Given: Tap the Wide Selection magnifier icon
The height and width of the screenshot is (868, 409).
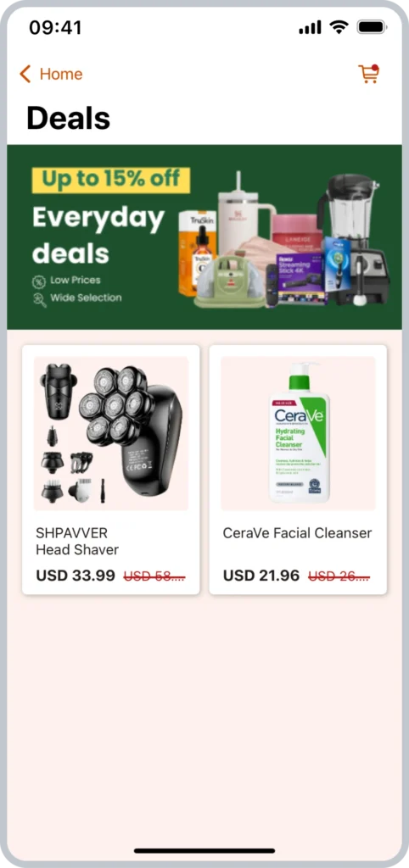Looking at the screenshot, I should point(39,299).
